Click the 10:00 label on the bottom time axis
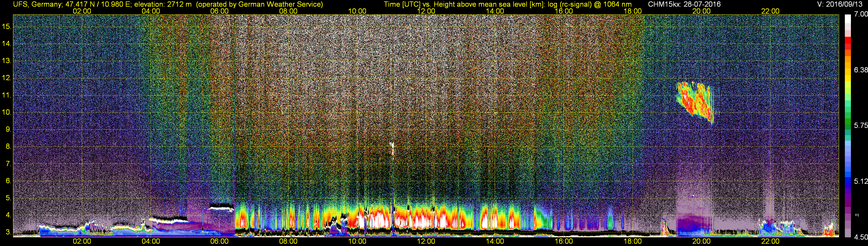868x246 pixels. click(357, 241)
